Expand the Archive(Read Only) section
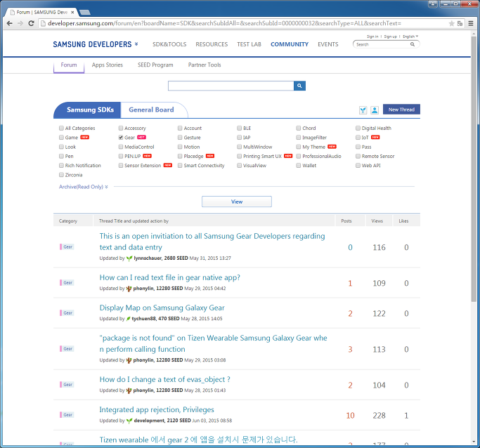 pyautogui.click(x=83, y=187)
